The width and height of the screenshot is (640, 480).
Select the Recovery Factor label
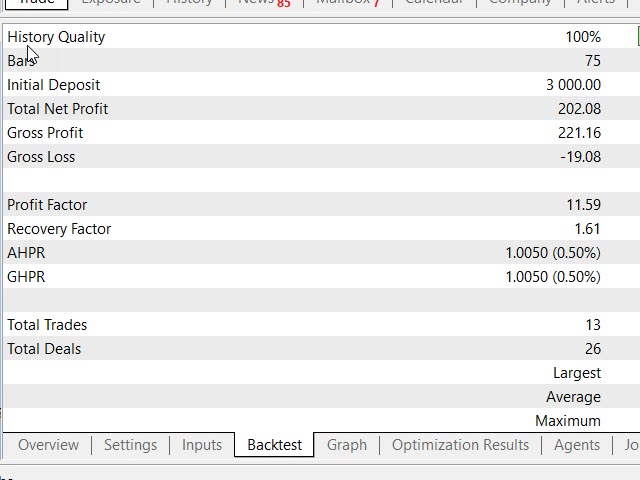click(59, 229)
